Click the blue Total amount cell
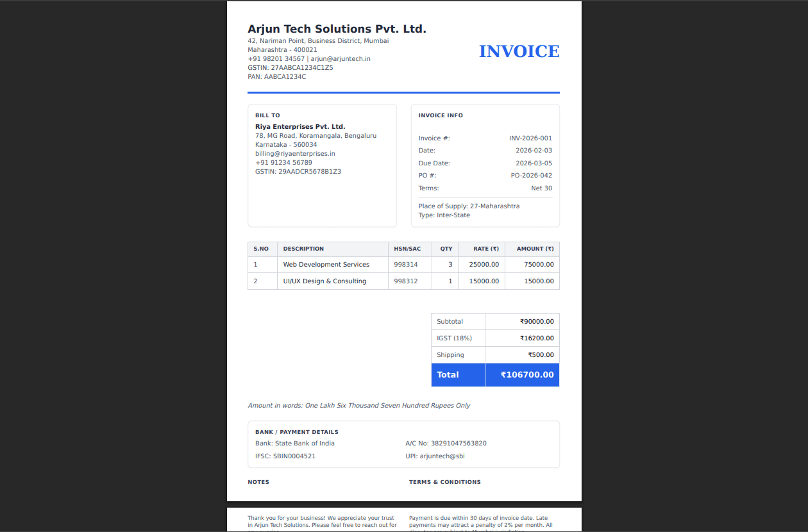This screenshot has height=532, width=808. point(522,375)
